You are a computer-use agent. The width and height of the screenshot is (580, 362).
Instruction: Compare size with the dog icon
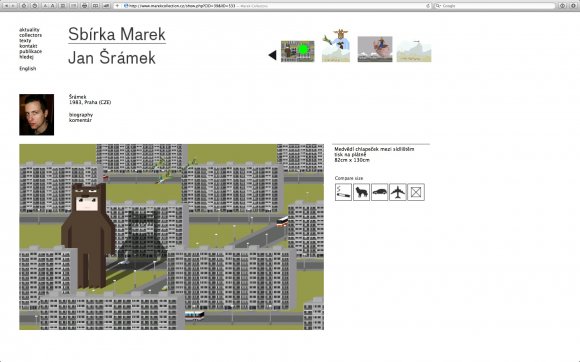pyautogui.click(x=361, y=192)
